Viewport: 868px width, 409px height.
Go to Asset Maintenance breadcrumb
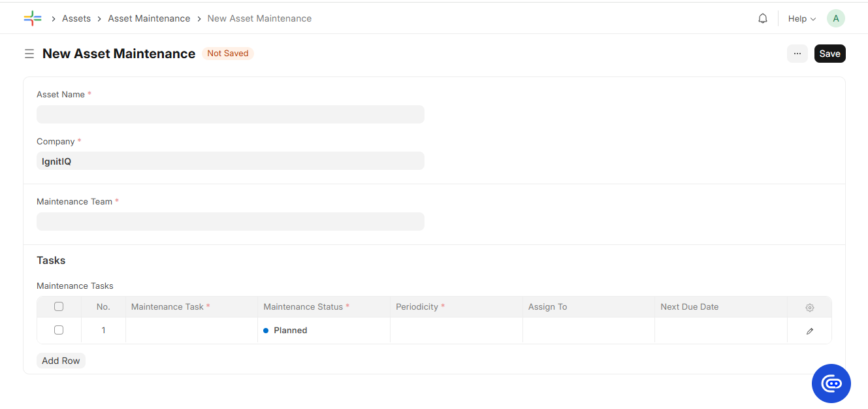pos(149,18)
